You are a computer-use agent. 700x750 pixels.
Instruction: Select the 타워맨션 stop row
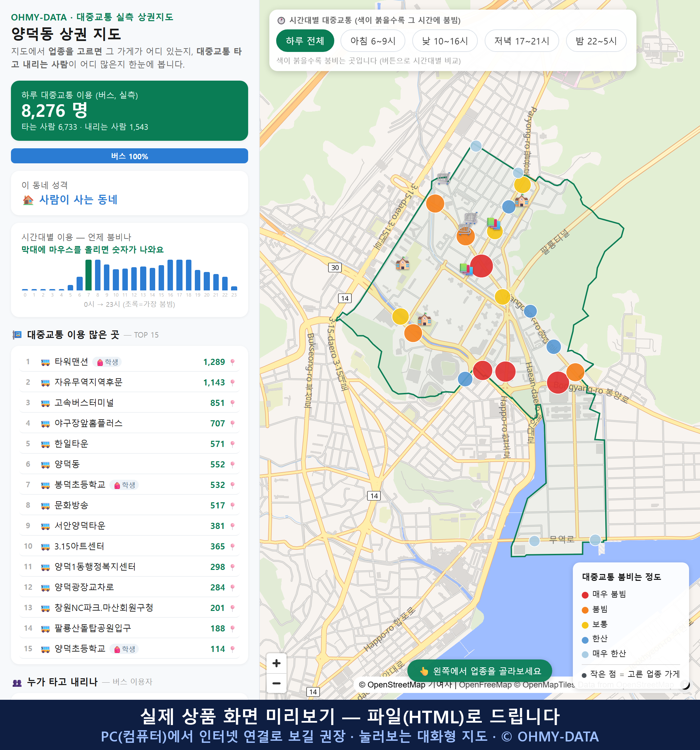(130, 362)
